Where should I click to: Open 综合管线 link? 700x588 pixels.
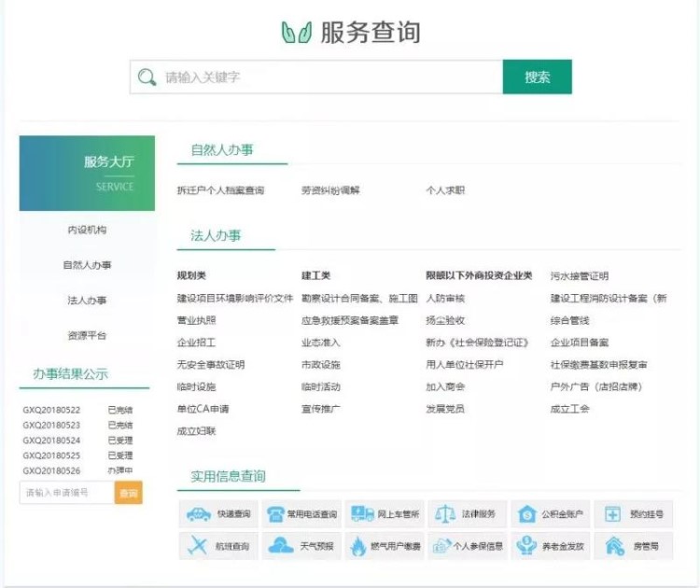pos(569,320)
